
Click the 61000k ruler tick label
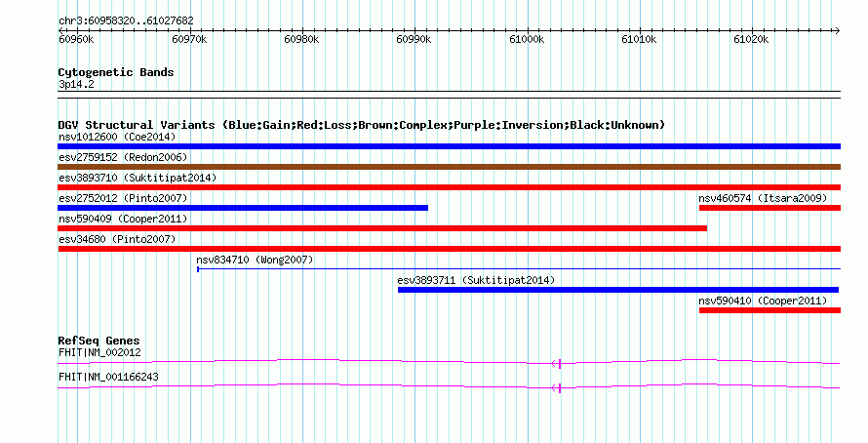click(527, 39)
